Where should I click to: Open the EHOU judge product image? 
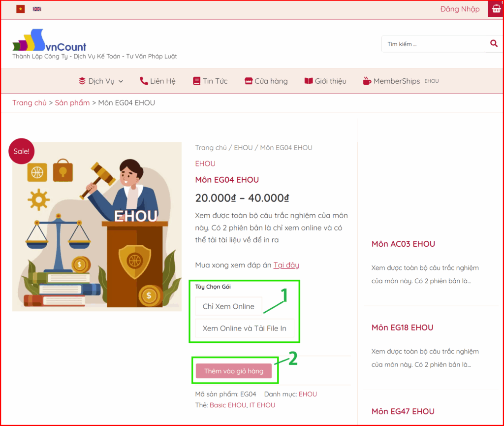click(97, 227)
